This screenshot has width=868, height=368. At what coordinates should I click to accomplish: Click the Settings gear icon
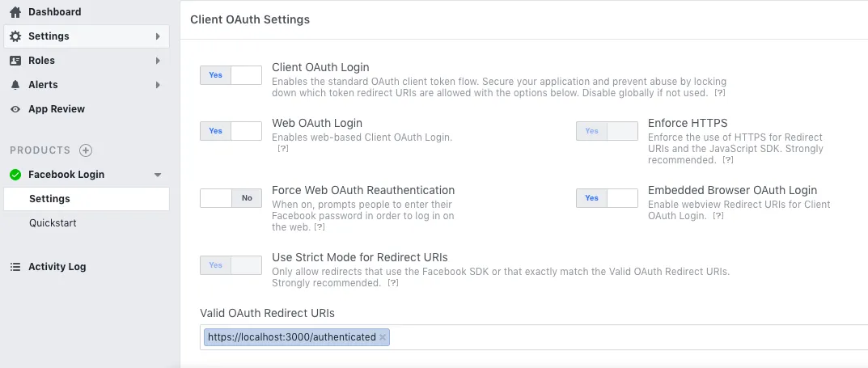[15, 36]
